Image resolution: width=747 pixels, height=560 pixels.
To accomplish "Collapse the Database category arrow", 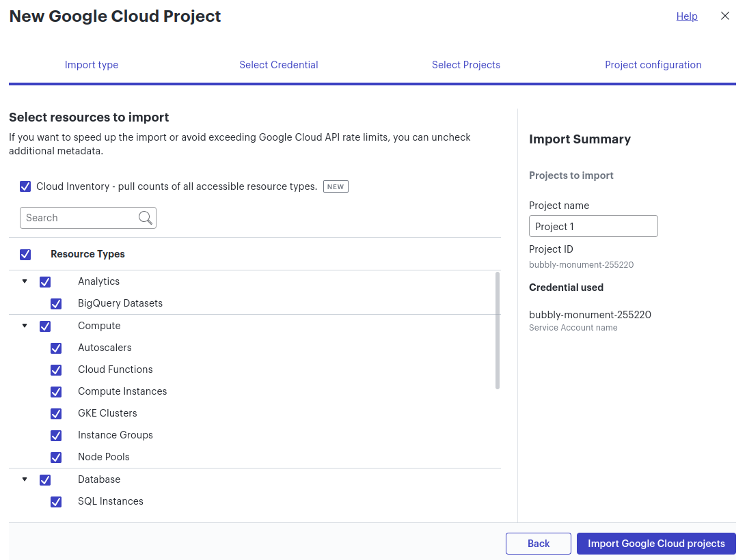I will (25, 479).
